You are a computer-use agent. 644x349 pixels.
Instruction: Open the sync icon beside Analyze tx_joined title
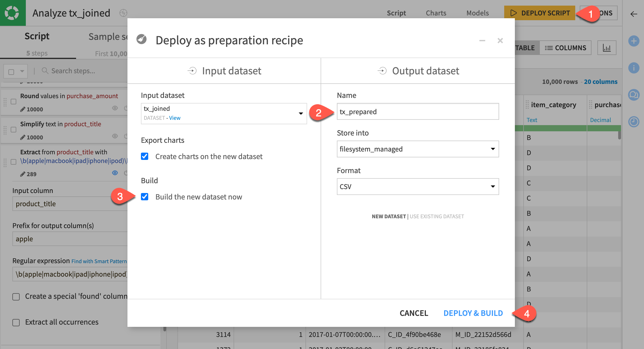coord(123,13)
